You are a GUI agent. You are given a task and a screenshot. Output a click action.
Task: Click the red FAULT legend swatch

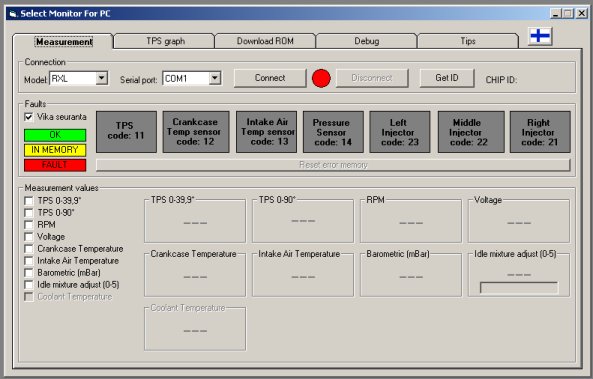coord(55,165)
